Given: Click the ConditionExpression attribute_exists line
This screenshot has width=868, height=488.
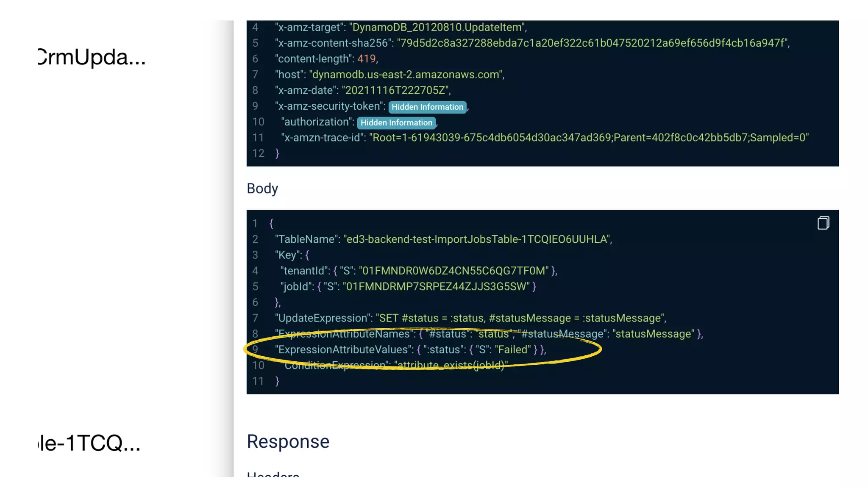Looking at the screenshot, I should 394,366.
